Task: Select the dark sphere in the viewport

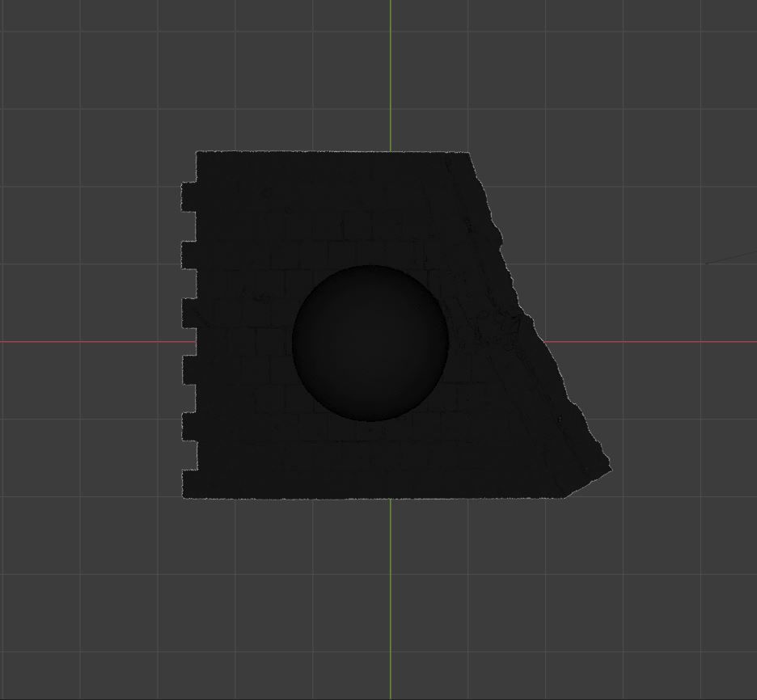Action: 370,343
